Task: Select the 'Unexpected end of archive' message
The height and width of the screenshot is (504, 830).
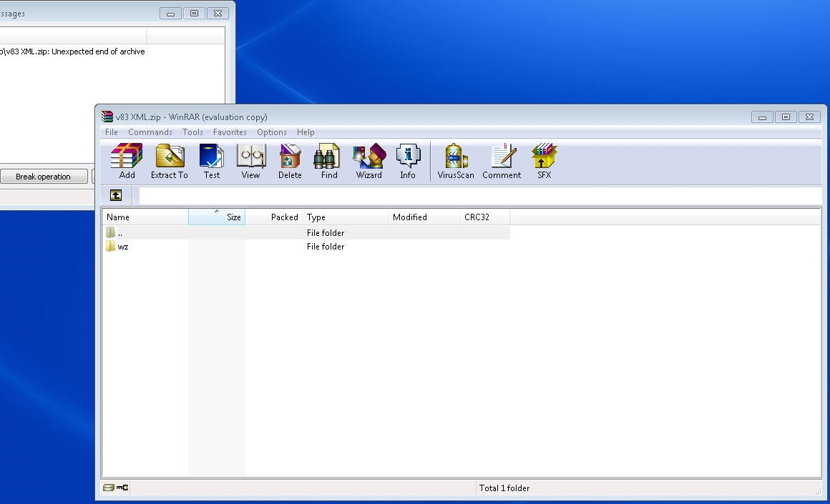Action: (72, 51)
